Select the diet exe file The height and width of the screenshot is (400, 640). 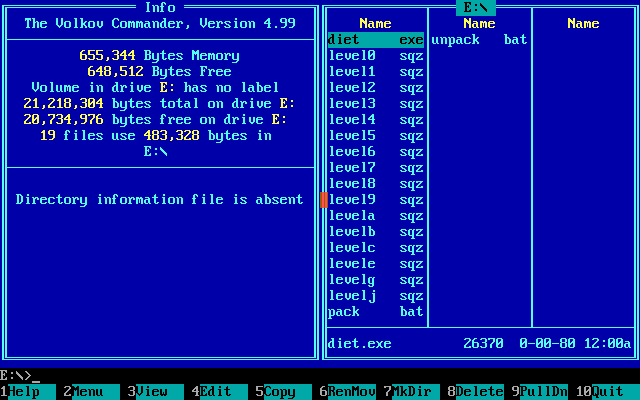(x=376, y=40)
